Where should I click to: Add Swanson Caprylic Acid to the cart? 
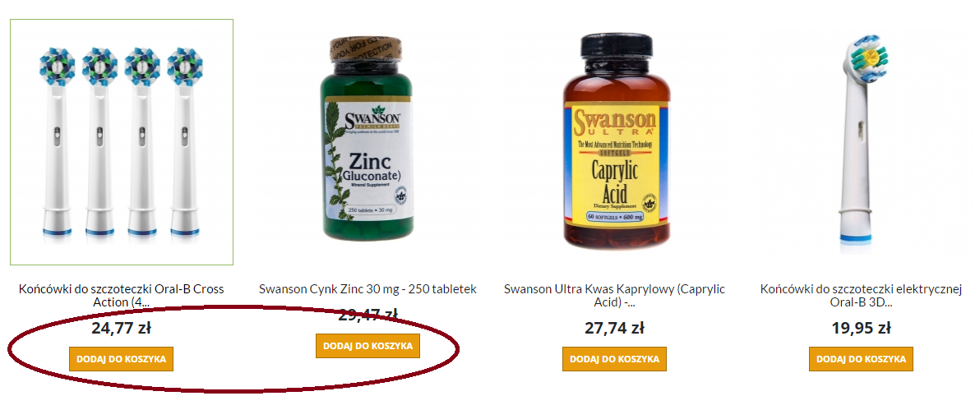point(614,359)
